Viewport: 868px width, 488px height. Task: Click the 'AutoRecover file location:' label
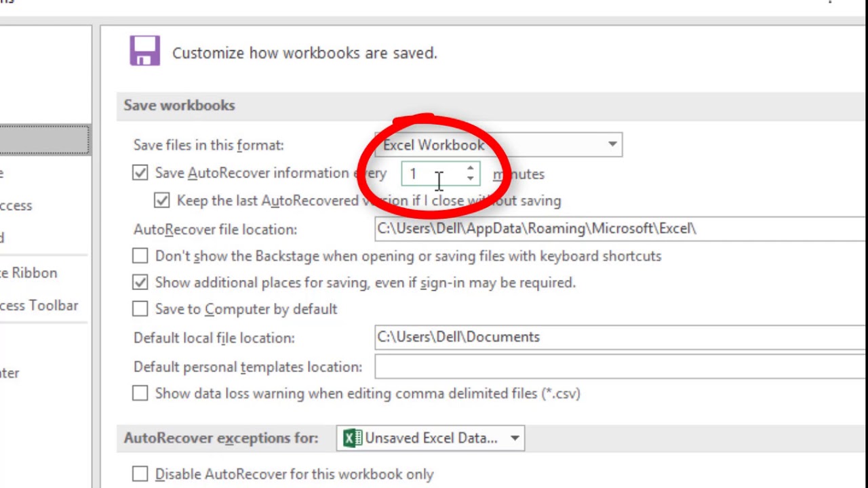[x=215, y=229]
